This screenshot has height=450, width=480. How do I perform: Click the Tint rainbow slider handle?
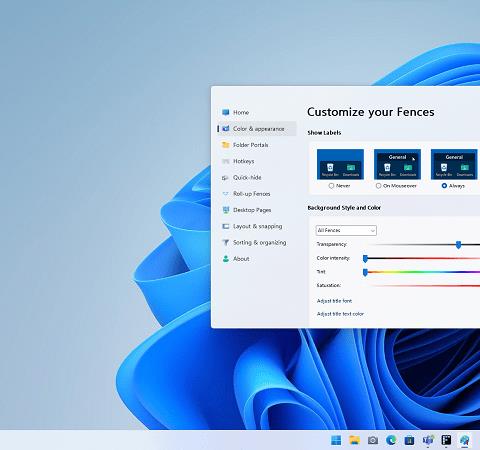[365, 272]
